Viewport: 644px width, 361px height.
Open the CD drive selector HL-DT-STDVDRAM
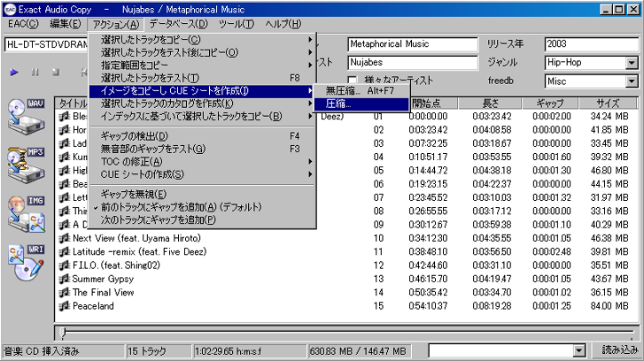47,44
